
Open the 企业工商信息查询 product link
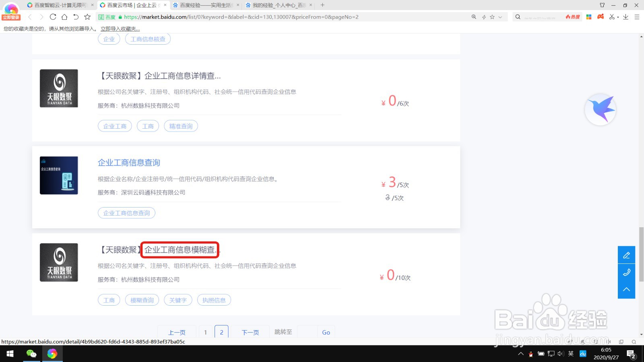[x=128, y=162]
